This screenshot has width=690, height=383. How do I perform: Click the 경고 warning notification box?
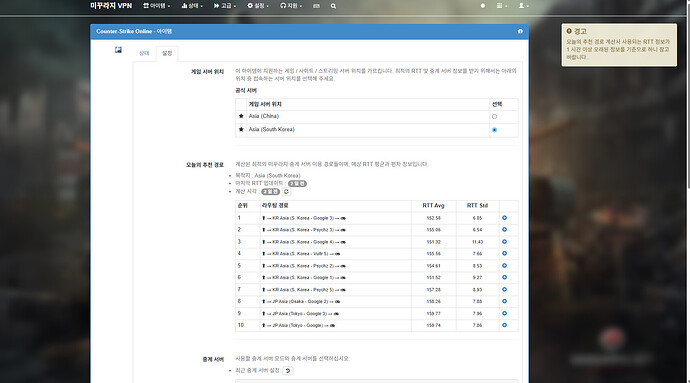[x=619, y=45]
